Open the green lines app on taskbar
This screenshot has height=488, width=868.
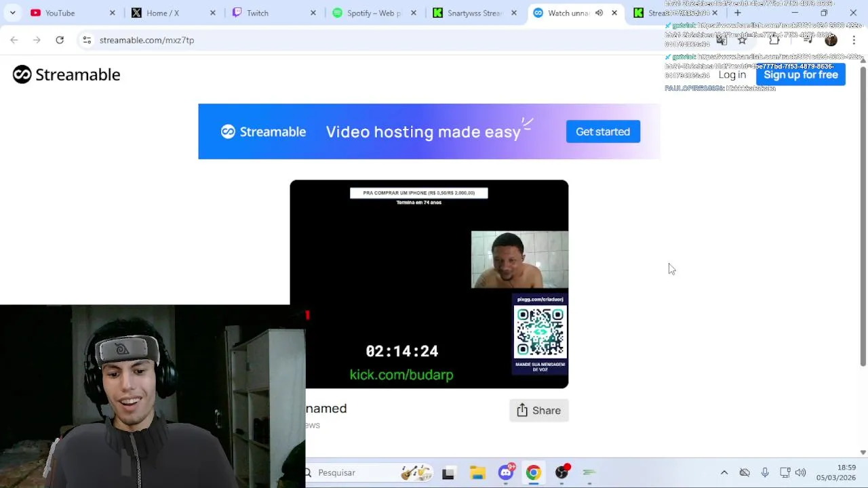click(589, 472)
